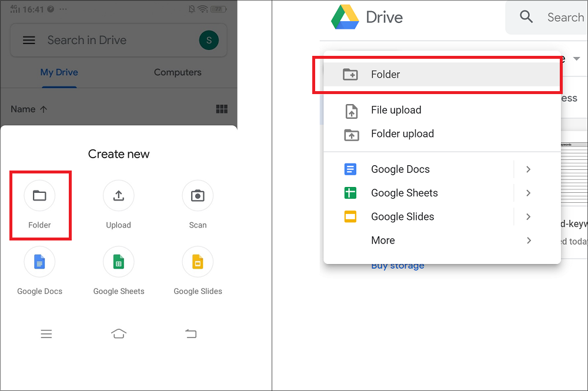This screenshot has width=588, height=391.
Task: Select File upload menu item
Action: coord(442,110)
